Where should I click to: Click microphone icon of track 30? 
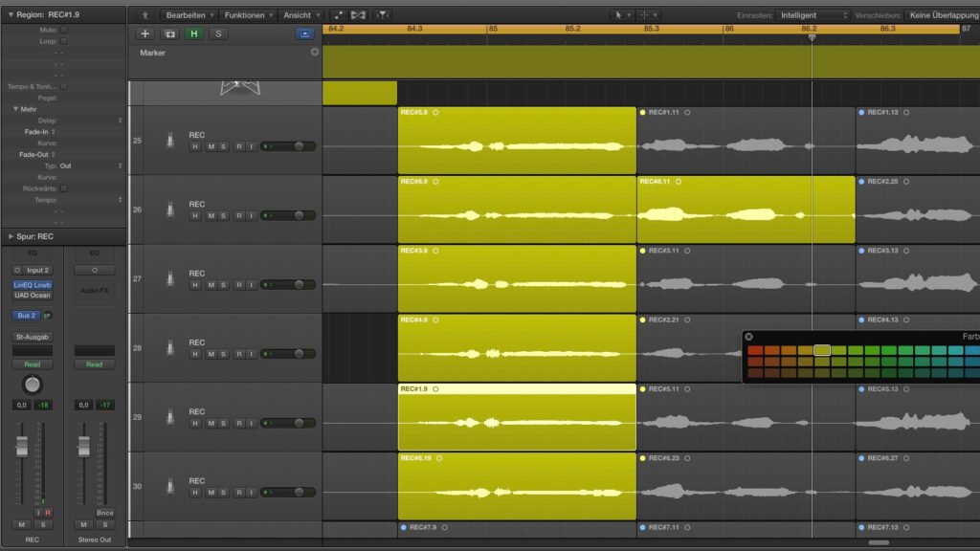(170, 487)
